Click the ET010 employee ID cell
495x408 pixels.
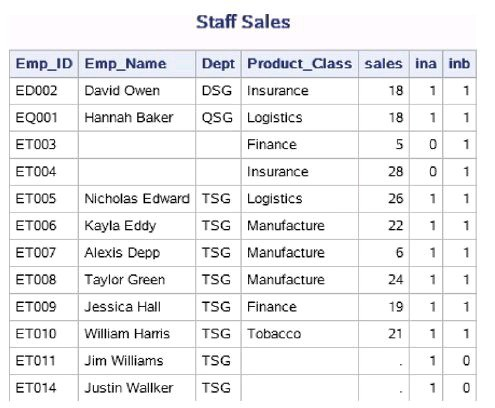click(x=44, y=334)
